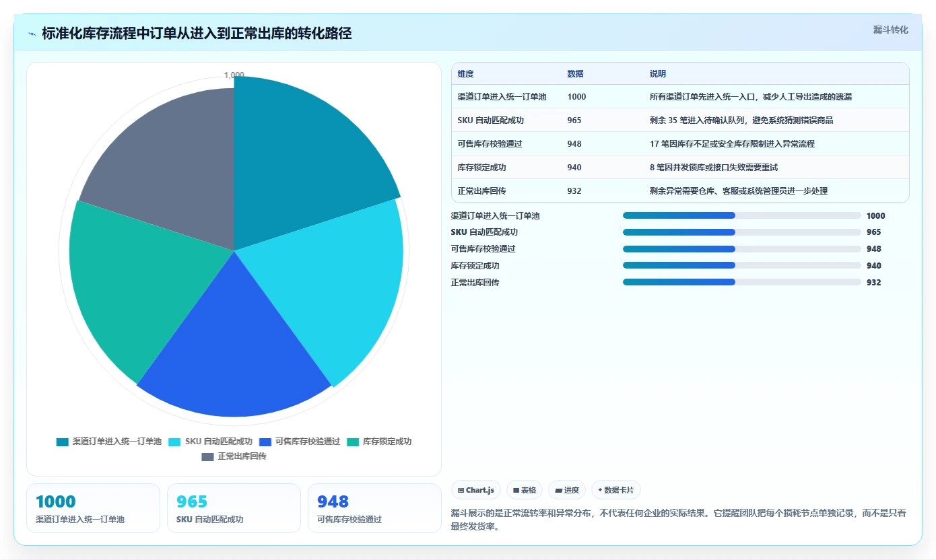This screenshot has width=936, height=560.
Task: Click the note 剩余异常需要仓库、客服
Action: [738, 191]
